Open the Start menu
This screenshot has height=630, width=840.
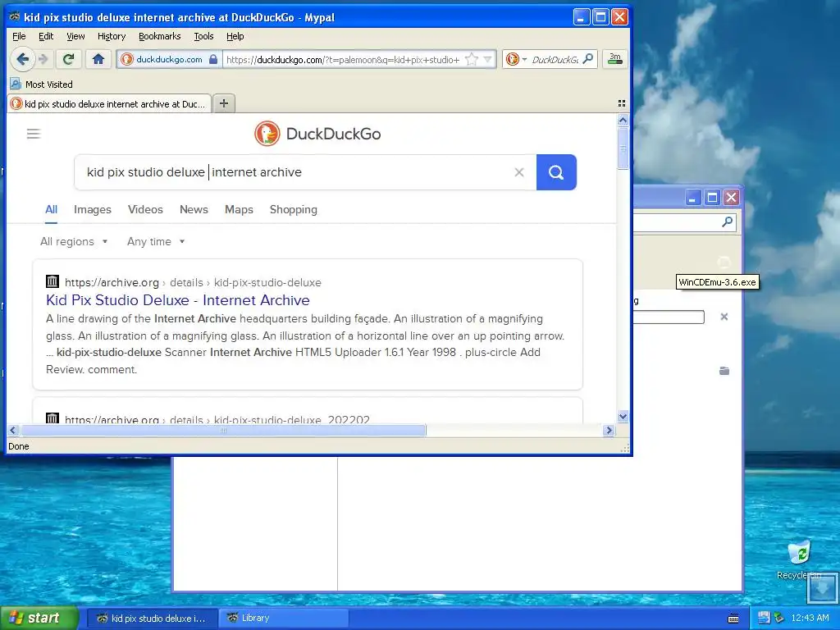39,618
